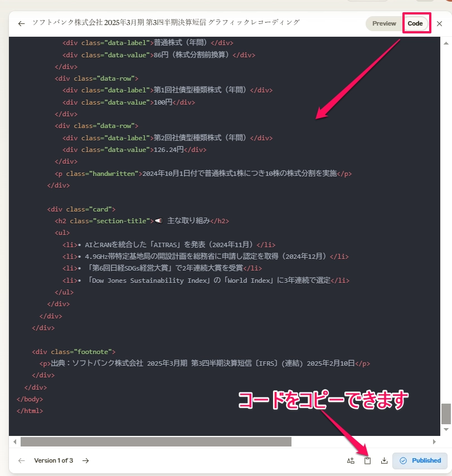Viewport: 452px width, 476px height.
Task: Switch to the Code tab
Action: (415, 23)
